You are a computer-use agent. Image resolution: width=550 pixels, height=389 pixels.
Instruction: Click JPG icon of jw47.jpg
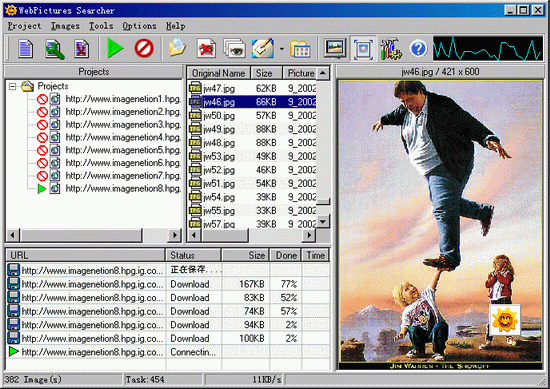(195, 88)
